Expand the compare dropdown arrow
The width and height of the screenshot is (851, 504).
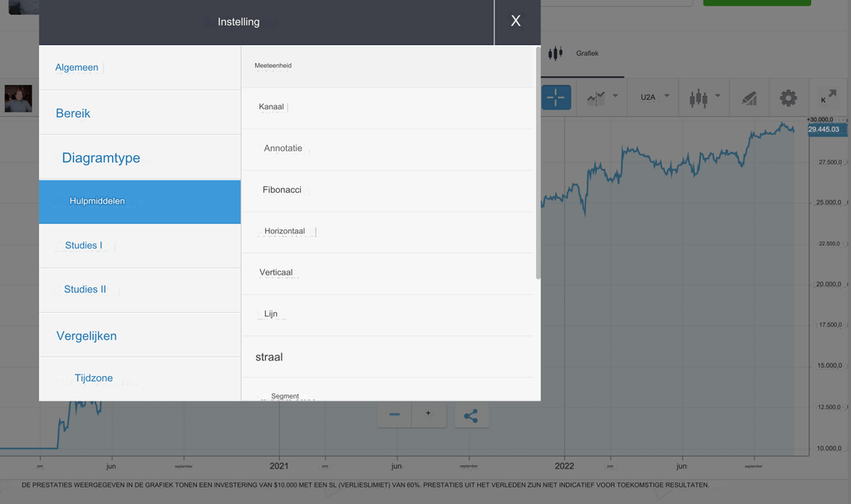click(616, 95)
